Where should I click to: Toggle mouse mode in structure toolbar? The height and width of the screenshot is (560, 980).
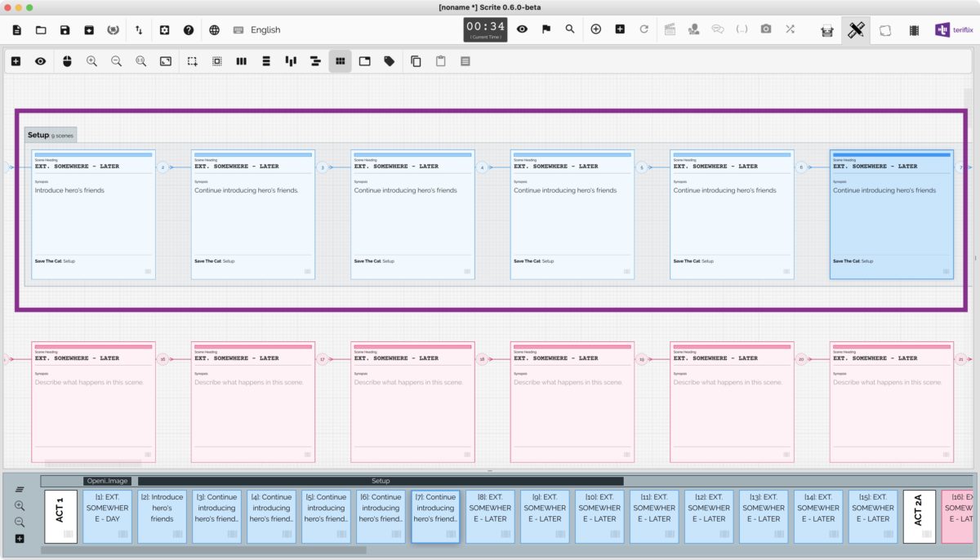point(67,61)
